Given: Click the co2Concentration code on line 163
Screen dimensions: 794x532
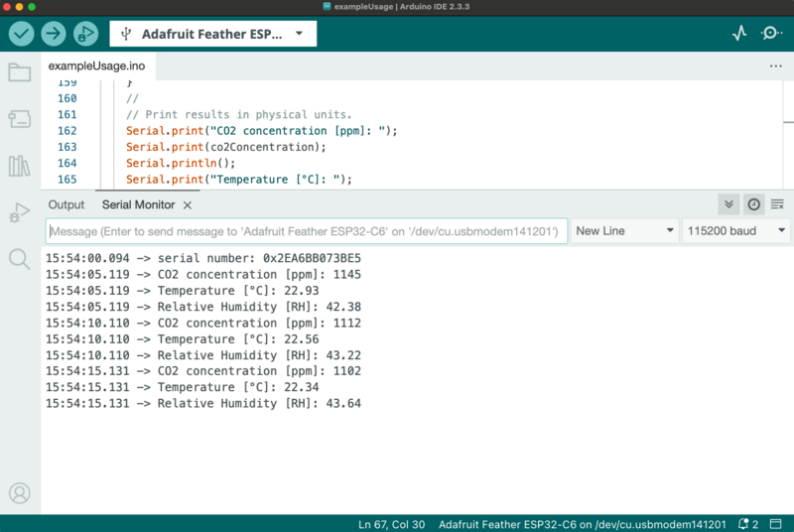Looking at the screenshot, I should pyautogui.click(x=226, y=147).
